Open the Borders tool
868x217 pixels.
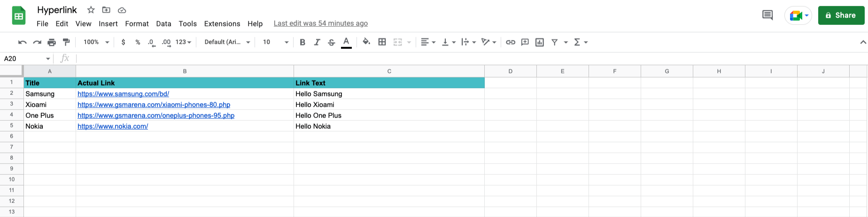pos(382,42)
